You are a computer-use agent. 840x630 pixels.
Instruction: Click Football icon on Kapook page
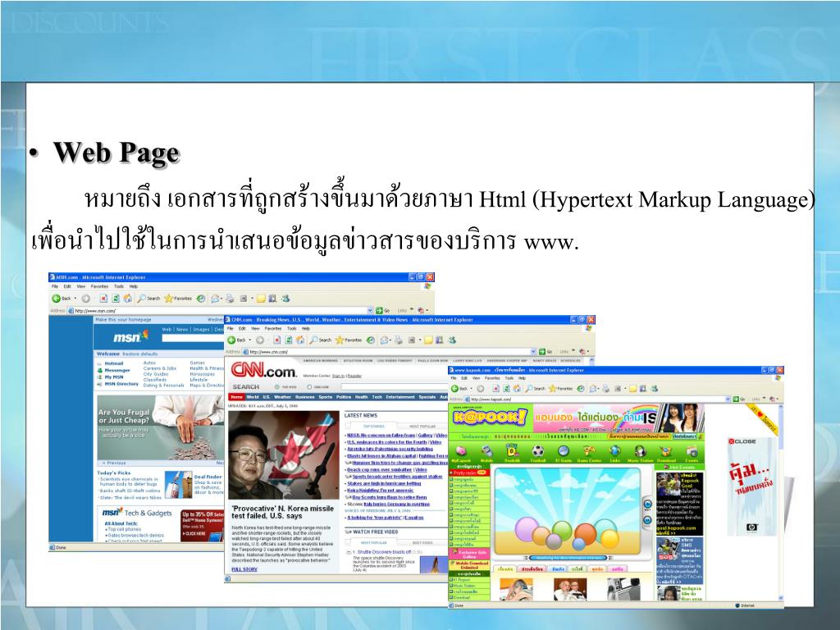538,453
